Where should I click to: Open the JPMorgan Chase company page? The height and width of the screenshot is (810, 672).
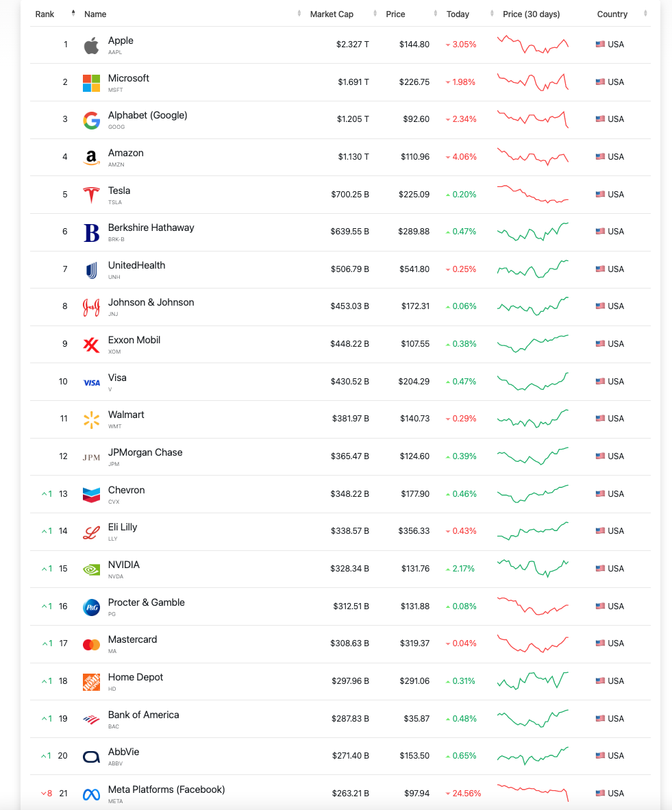click(145, 453)
